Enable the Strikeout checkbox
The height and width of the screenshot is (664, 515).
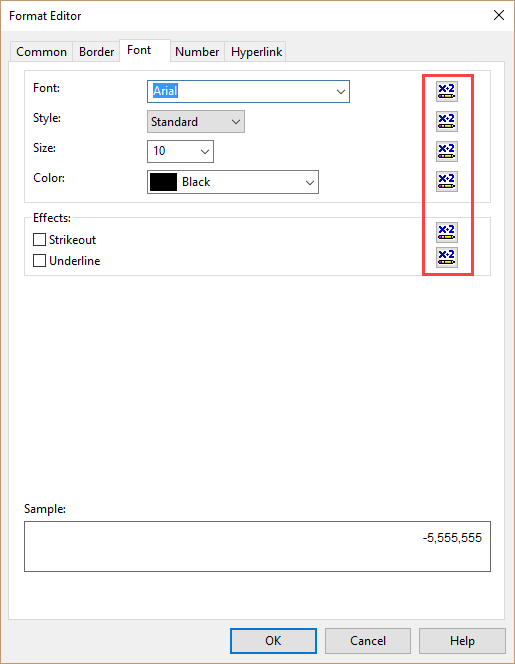(x=39, y=240)
